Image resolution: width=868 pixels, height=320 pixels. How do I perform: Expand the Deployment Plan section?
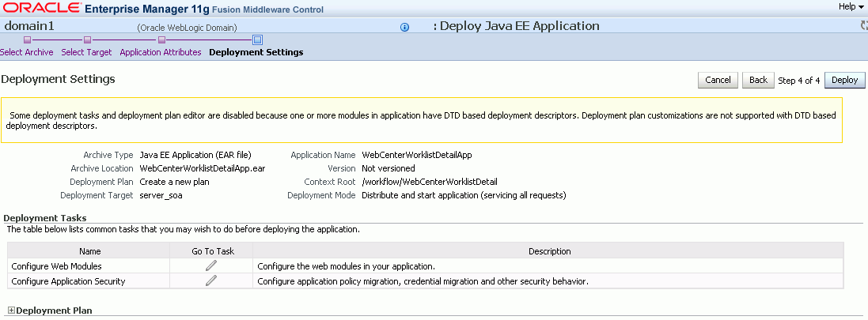11,311
